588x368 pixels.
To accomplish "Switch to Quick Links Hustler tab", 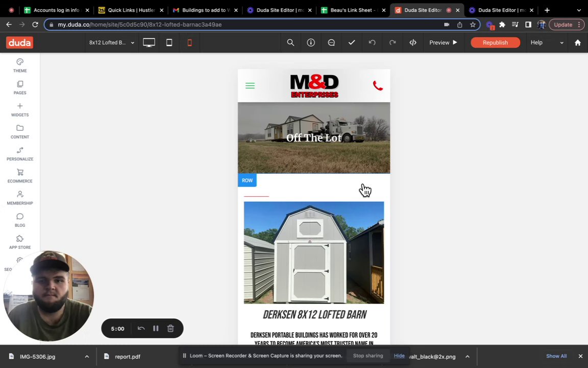I will coord(131,10).
